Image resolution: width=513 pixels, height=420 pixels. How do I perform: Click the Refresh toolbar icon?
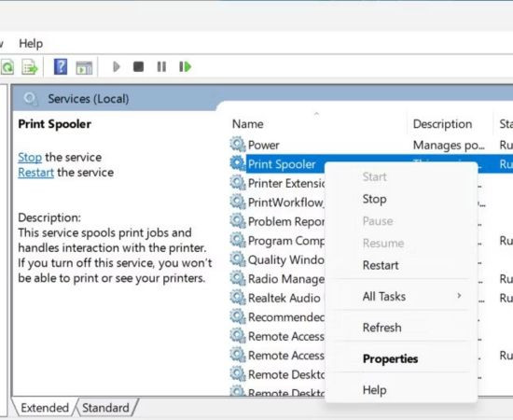tap(7, 67)
